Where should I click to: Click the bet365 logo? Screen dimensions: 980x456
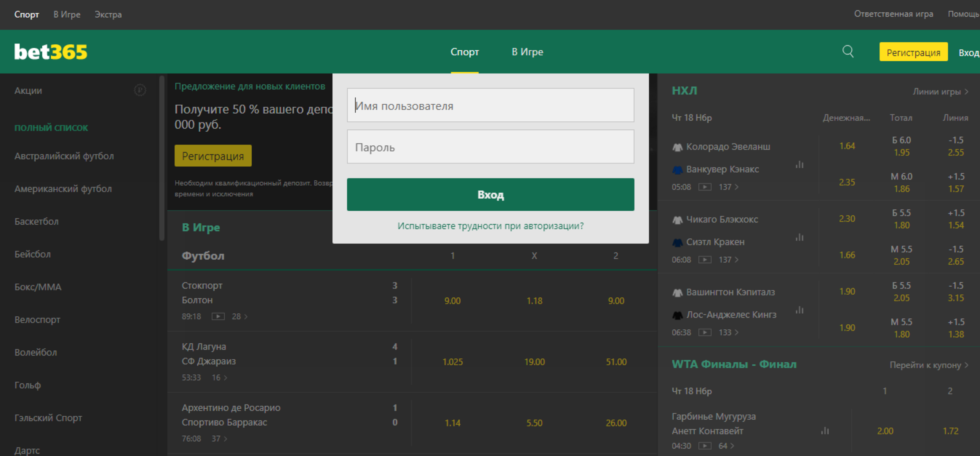click(51, 52)
